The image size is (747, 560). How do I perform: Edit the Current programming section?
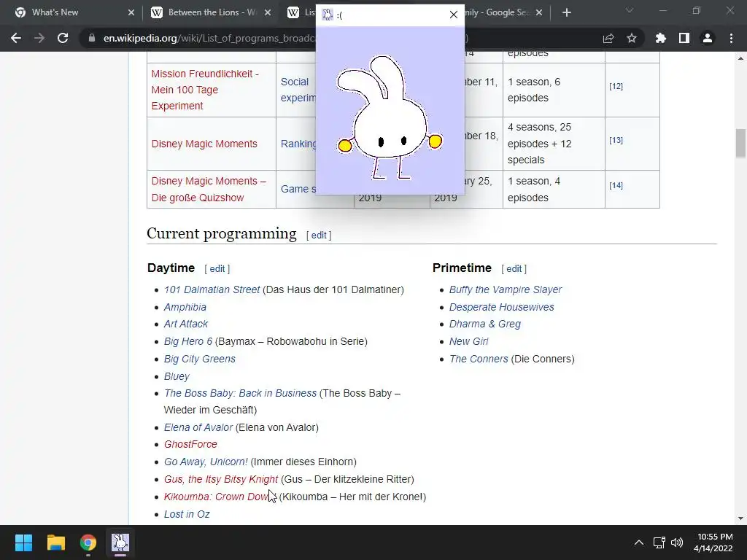[319, 236]
